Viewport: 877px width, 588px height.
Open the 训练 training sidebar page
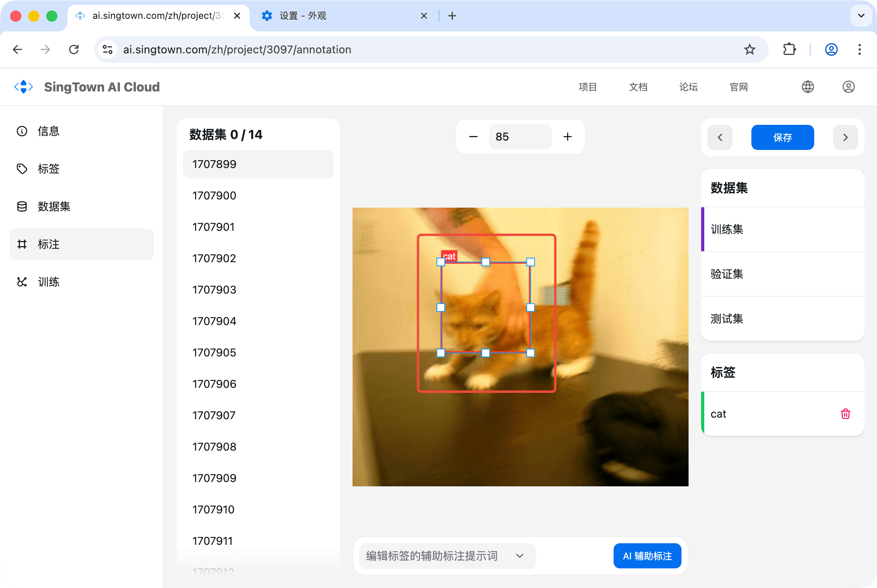point(48,282)
